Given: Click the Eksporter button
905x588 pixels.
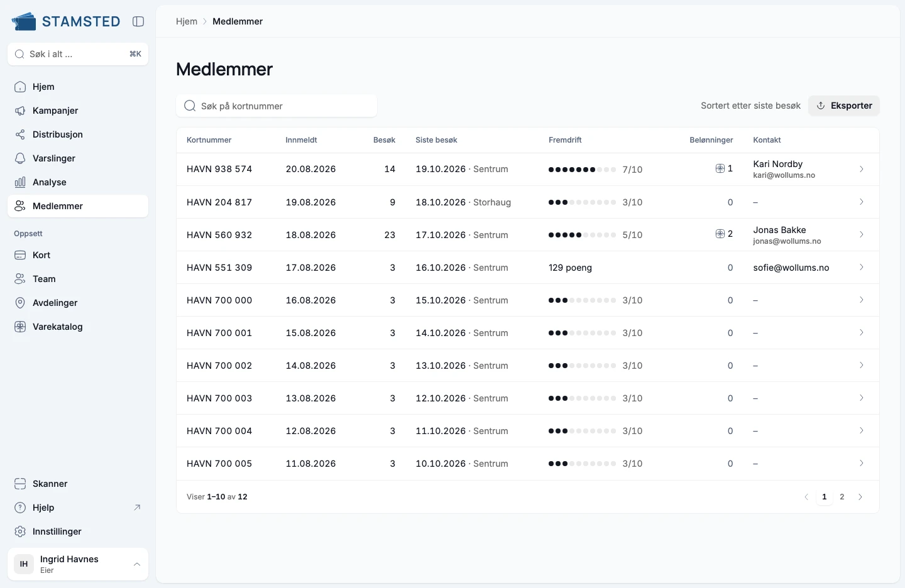Looking at the screenshot, I should point(844,106).
